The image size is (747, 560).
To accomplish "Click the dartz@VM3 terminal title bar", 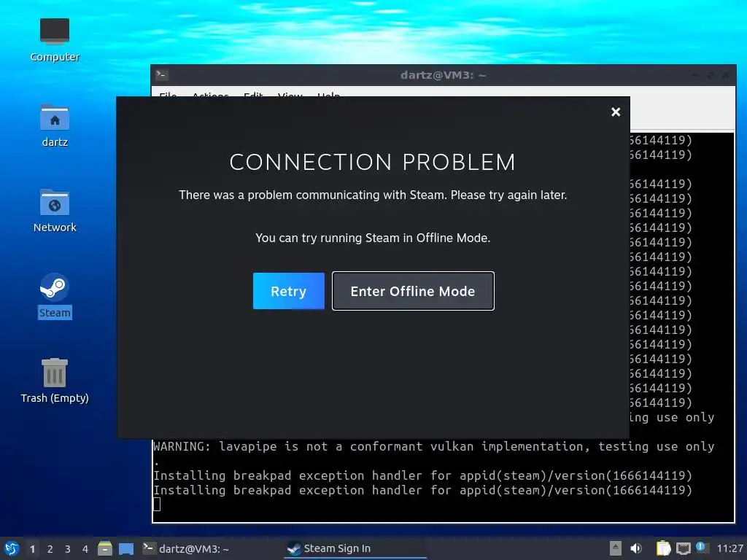I will pyautogui.click(x=443, y=75).
